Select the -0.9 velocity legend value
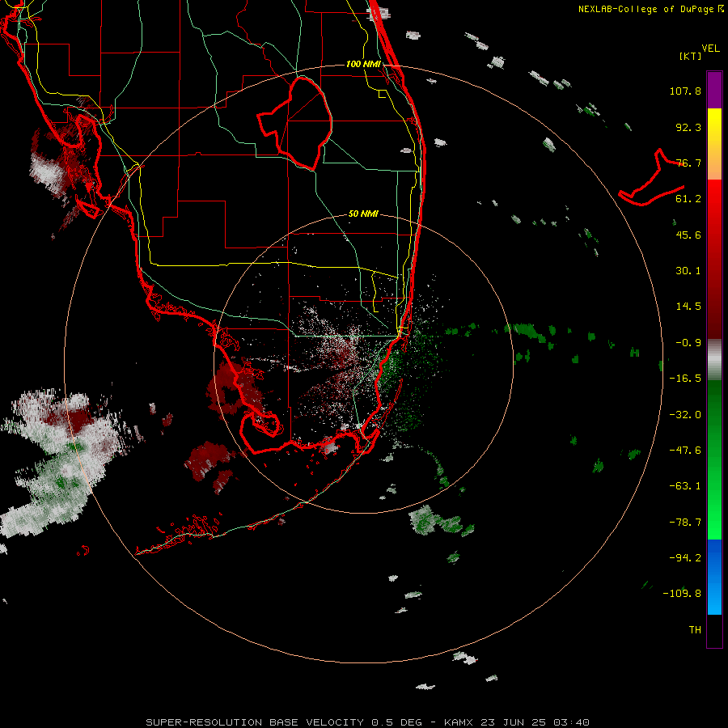The height and width of the screenshot is (728, 728). tap(688, 343)
